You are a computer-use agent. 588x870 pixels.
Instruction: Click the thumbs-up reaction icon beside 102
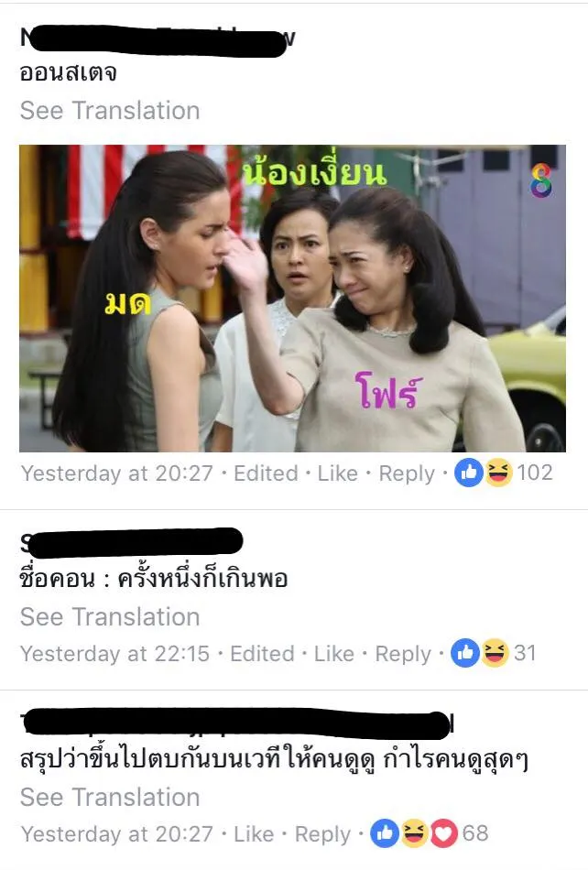[x=469, y=473]
